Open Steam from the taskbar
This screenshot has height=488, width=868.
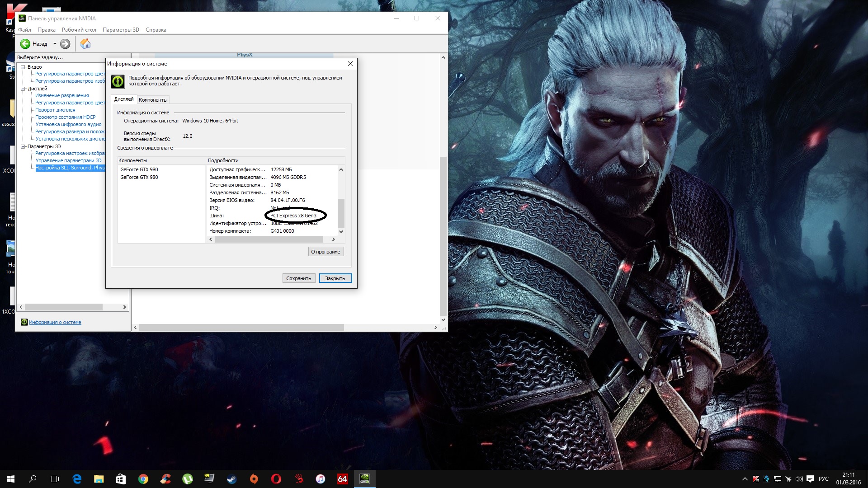click(x=231, y=479)
